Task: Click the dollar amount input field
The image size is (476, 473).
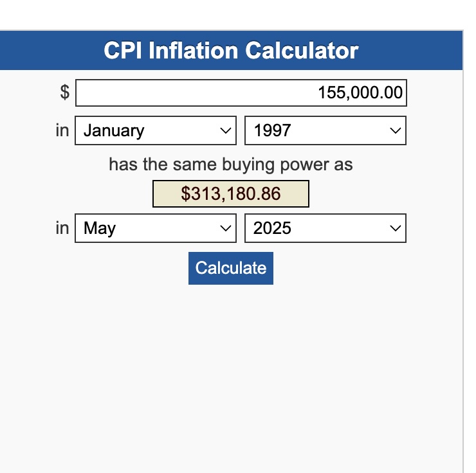Action: pos(241,93)
